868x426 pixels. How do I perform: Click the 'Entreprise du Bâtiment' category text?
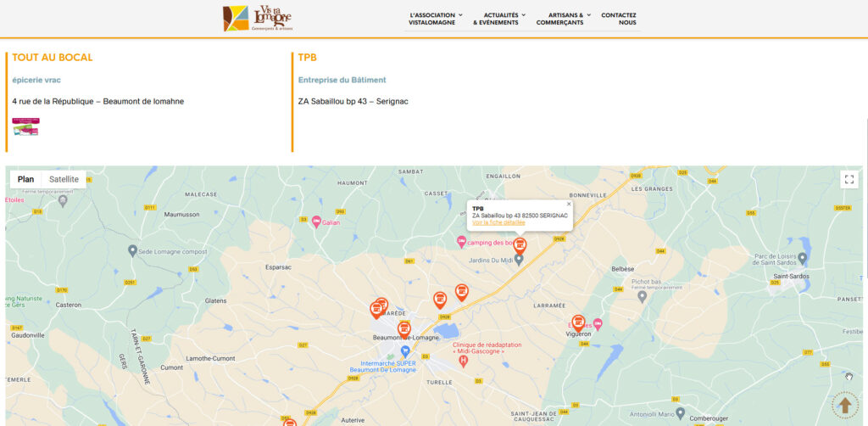342,81
